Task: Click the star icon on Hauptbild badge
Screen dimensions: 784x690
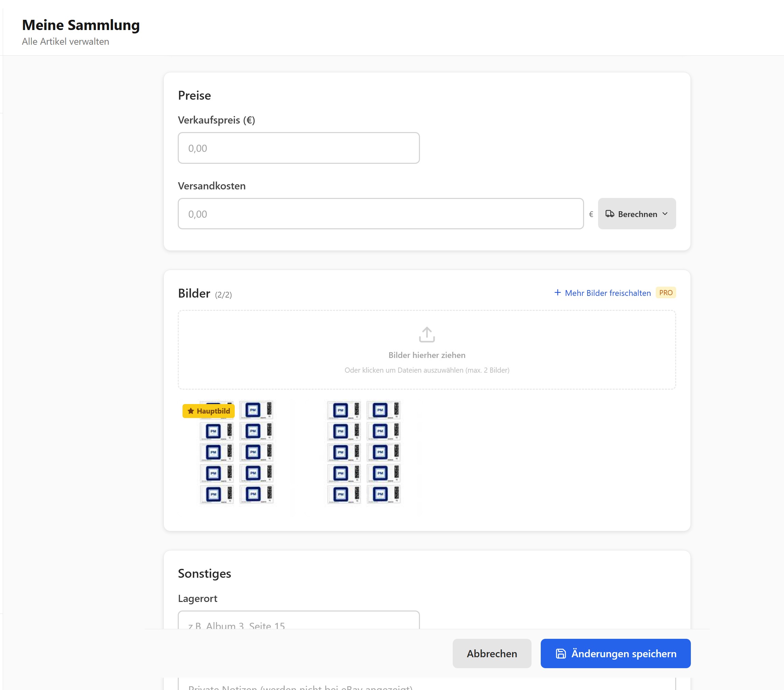Action: click(x=191, y=411)
